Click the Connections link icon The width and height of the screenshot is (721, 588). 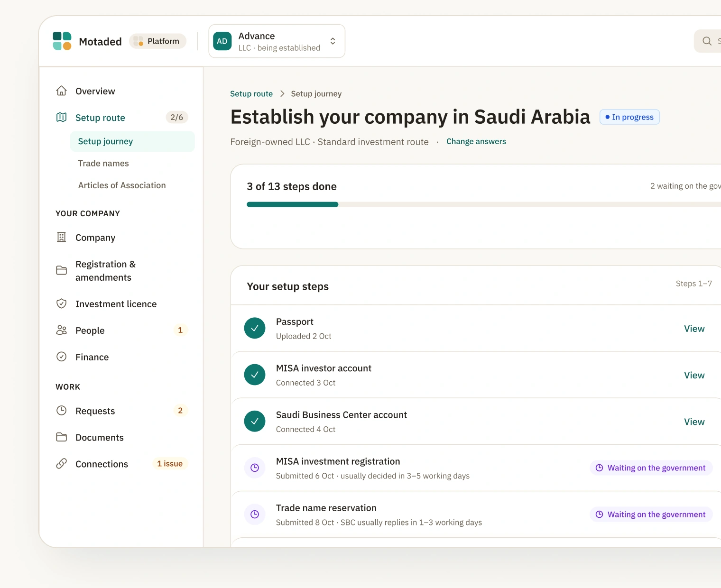pyautogui.click(x=62, y=464)
